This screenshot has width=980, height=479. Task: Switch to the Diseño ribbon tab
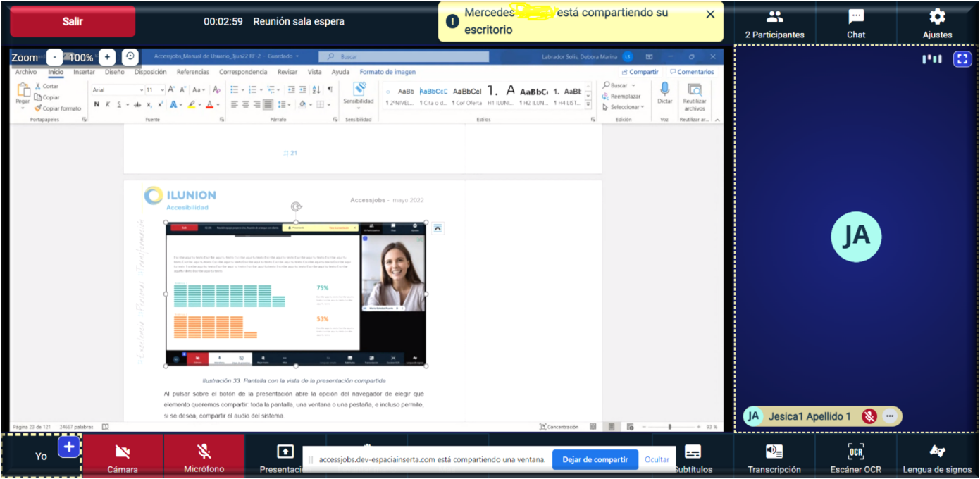(x=114, y=72)
